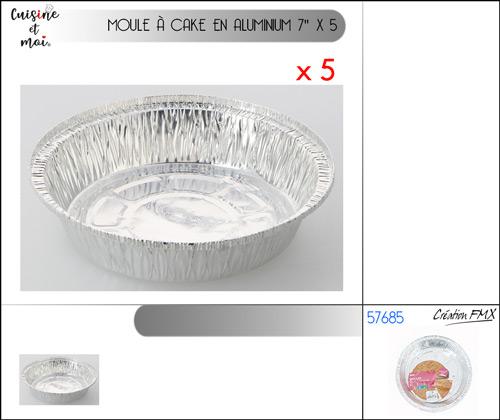
Task: Click the grey gradient bar below photo
Action: pos(247,320)
